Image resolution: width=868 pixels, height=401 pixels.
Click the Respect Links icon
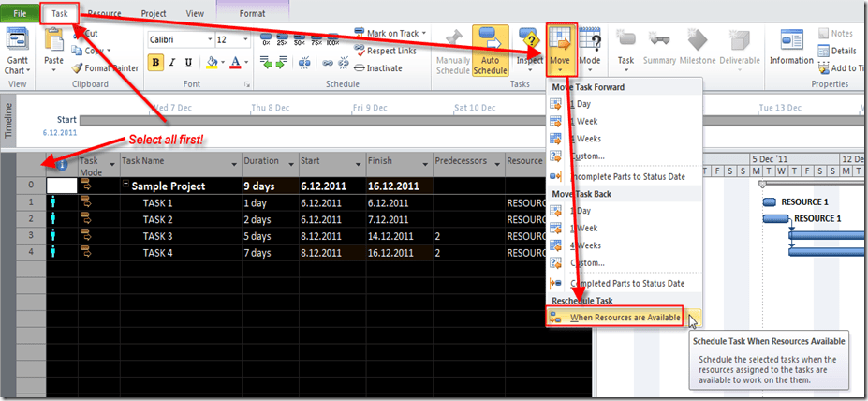click(360, 52)
